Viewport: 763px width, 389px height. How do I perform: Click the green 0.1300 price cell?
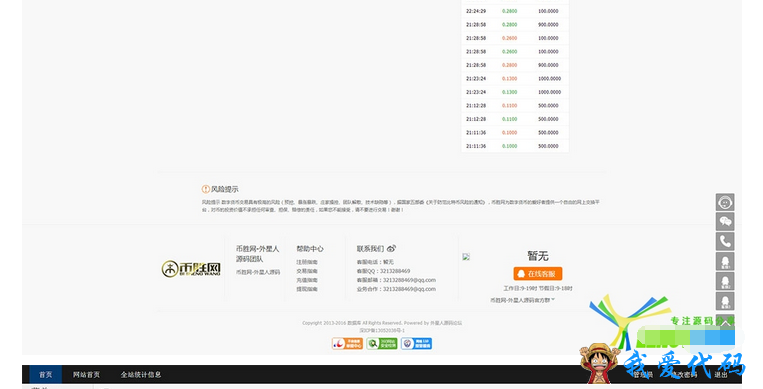[x=509, y=92]
